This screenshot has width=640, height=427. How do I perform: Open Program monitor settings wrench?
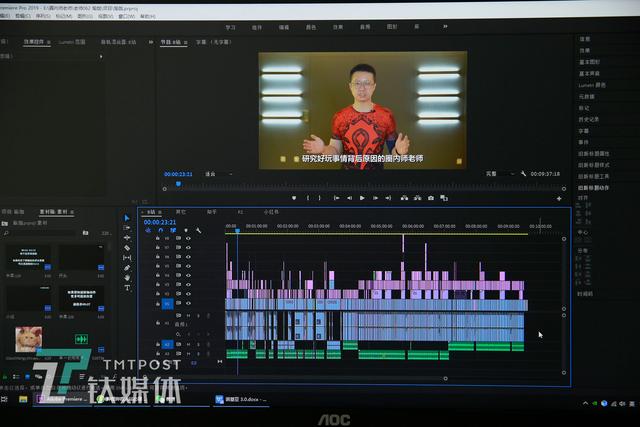pyautogui.click(x=523, y=174)
